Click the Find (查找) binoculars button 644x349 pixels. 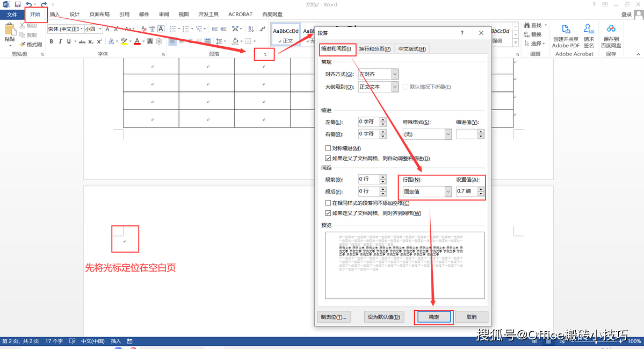pos(533,25)
